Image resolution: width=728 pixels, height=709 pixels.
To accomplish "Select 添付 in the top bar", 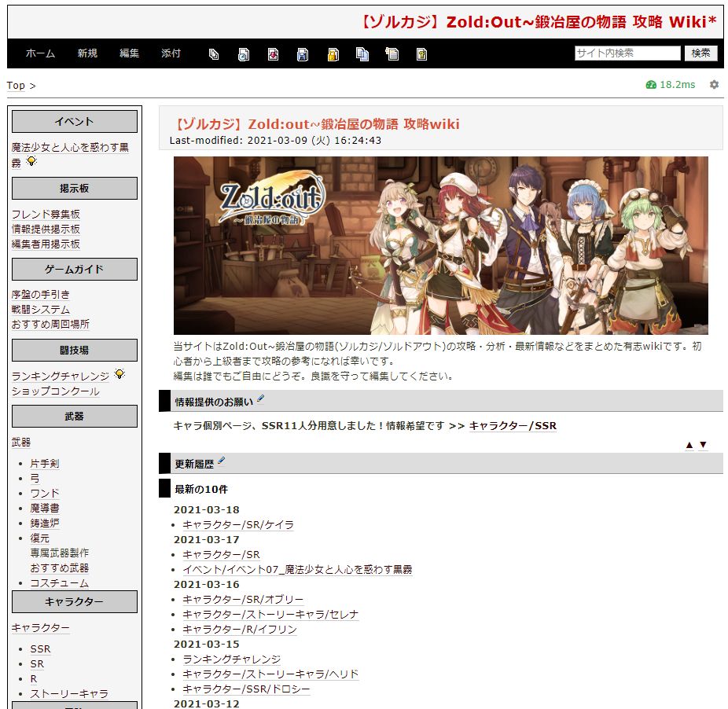I will click(x=171, y=53).
